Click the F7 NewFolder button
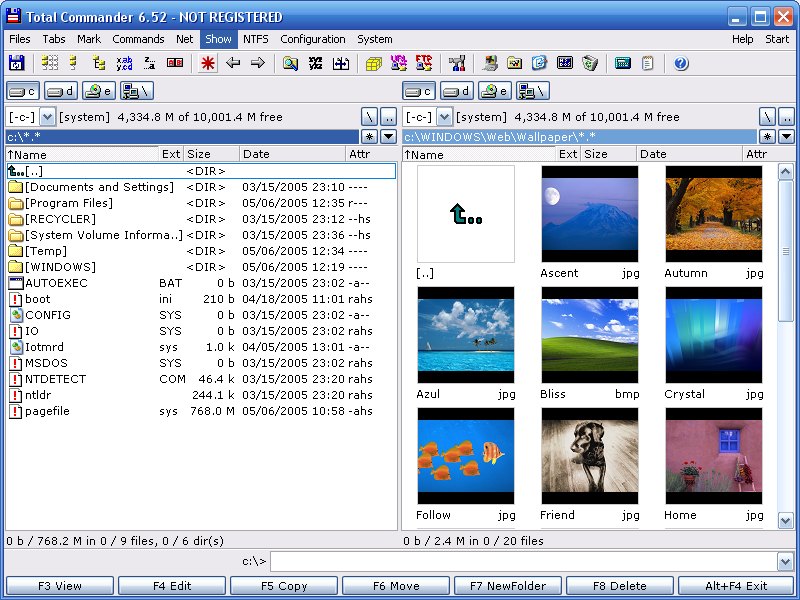Viewport: 800px width, 600px height. (507, 586)
